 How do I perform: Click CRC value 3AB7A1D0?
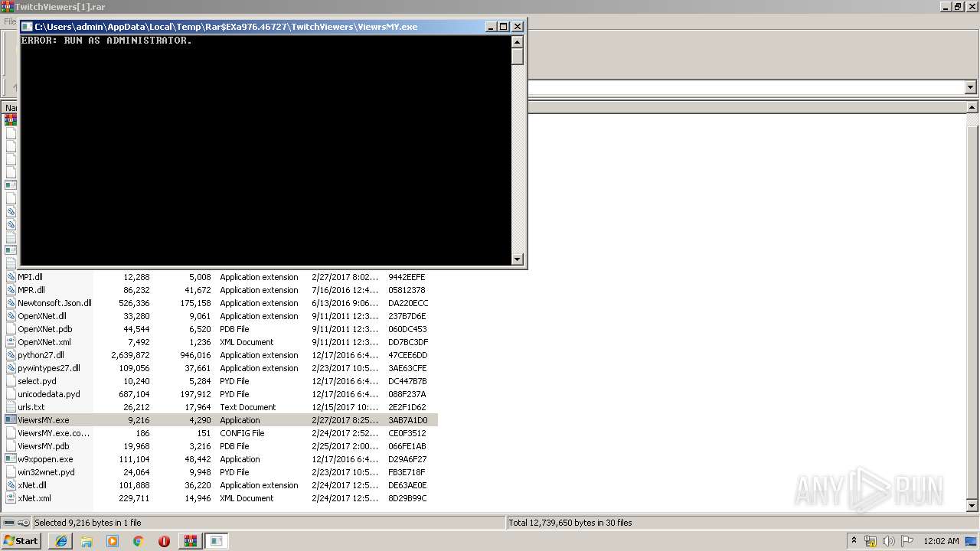coord(408,420)
